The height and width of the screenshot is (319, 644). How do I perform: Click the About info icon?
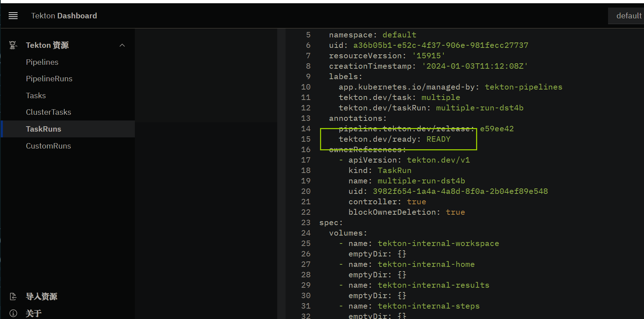click(13, 313)
